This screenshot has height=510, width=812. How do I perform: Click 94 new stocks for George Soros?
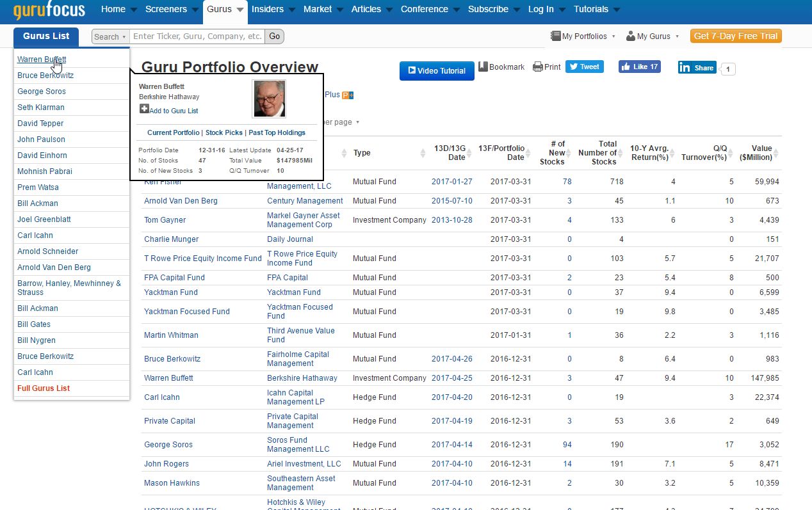(x=567, y=445)
